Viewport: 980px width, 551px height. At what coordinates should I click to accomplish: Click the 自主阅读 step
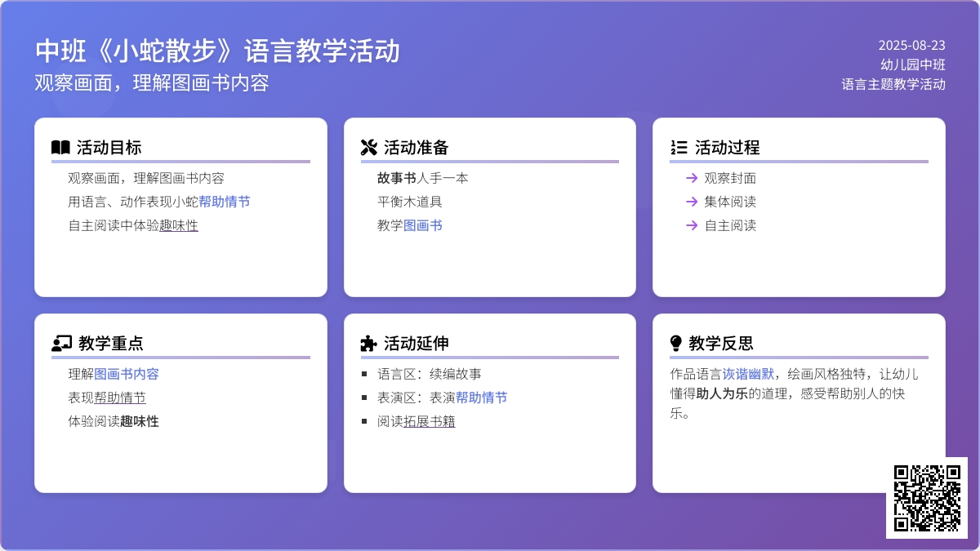point(730,225)
